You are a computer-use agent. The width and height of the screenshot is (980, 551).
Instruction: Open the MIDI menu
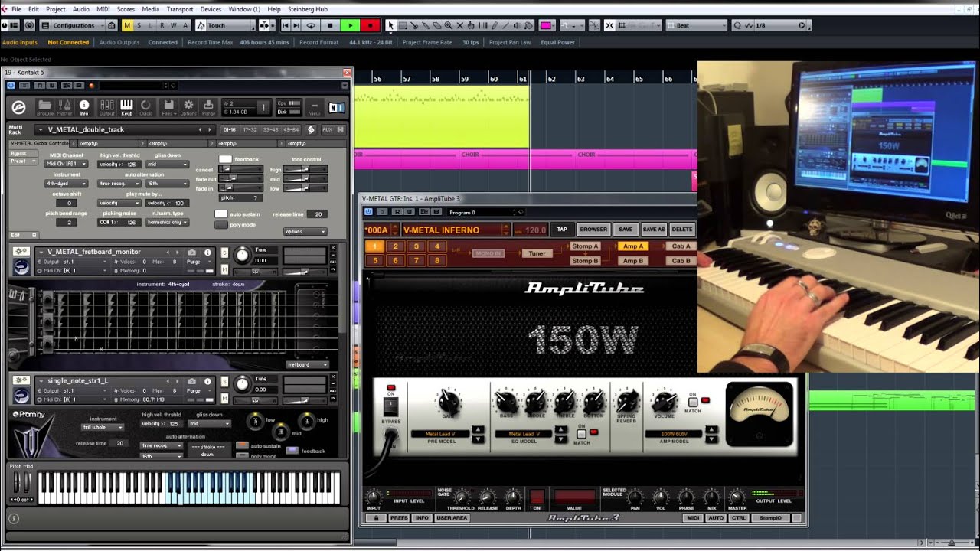pyautogui.click(x=103, y=9)
